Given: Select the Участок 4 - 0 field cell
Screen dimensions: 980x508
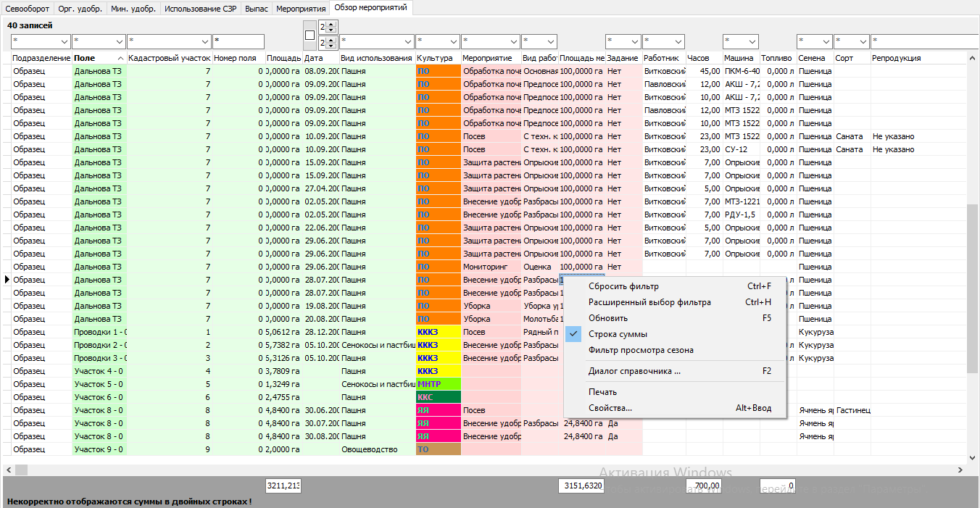Looking at the screenshot, I should pyautogui.click(x=99, y=371).
